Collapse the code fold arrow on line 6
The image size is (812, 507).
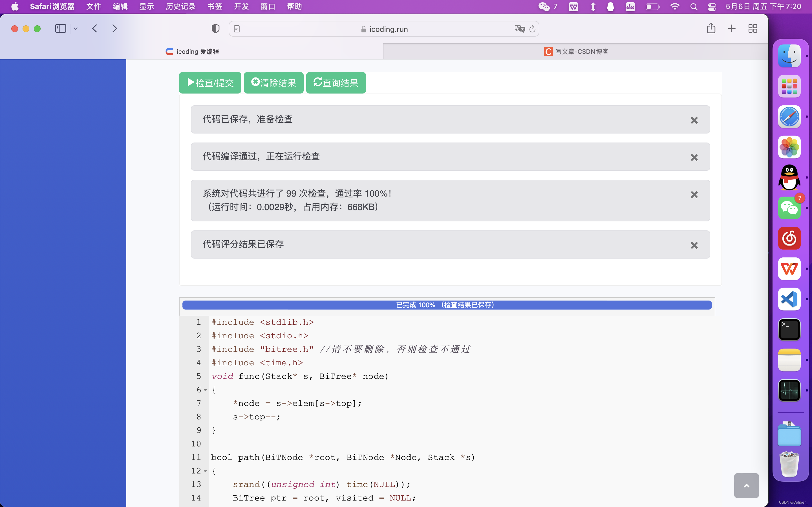tap(205, 390)
